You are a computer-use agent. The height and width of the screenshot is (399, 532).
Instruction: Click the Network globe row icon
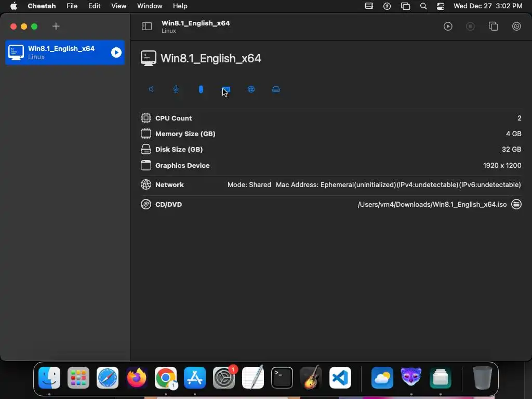tap(146, 184)
